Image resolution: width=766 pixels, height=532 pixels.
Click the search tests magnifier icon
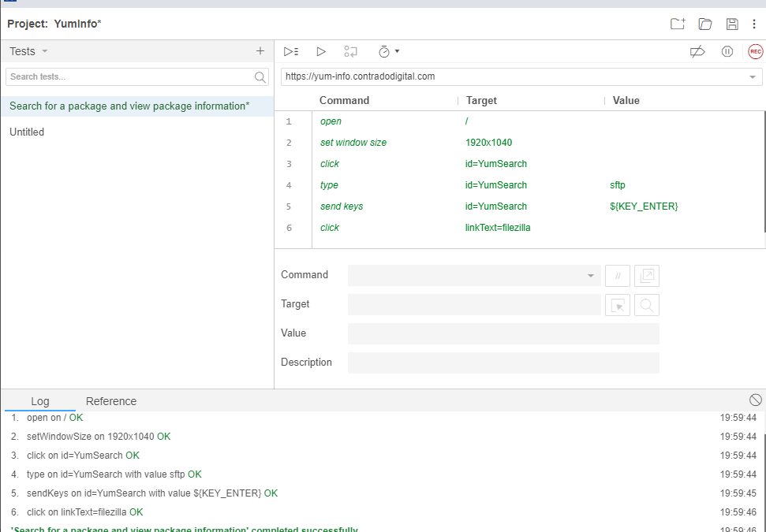point(260,77)
